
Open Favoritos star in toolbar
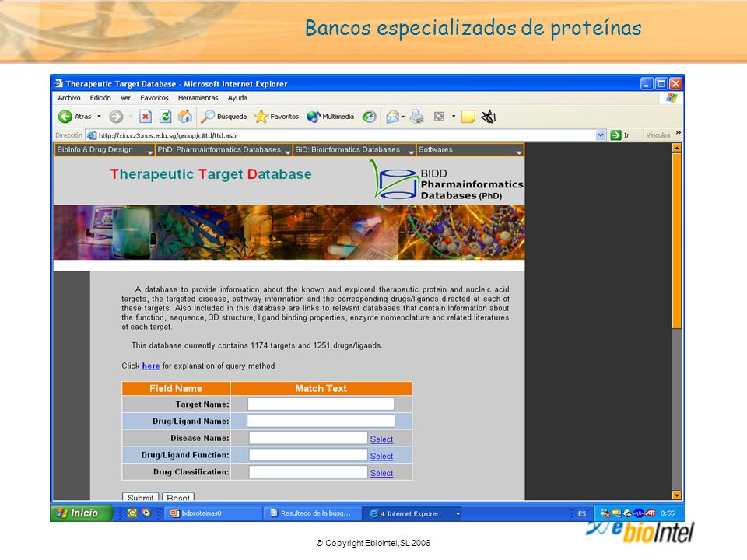276,116
